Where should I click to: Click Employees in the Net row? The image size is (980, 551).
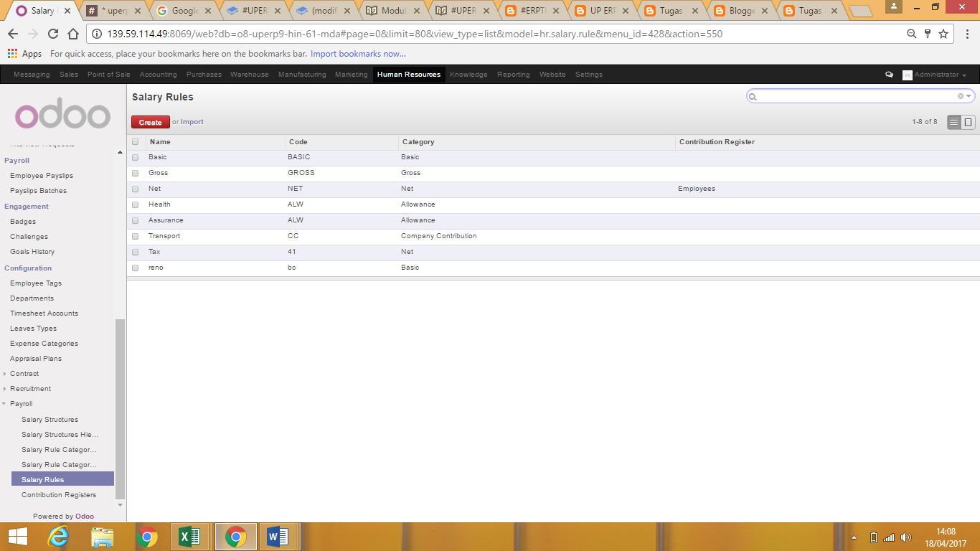697,189
